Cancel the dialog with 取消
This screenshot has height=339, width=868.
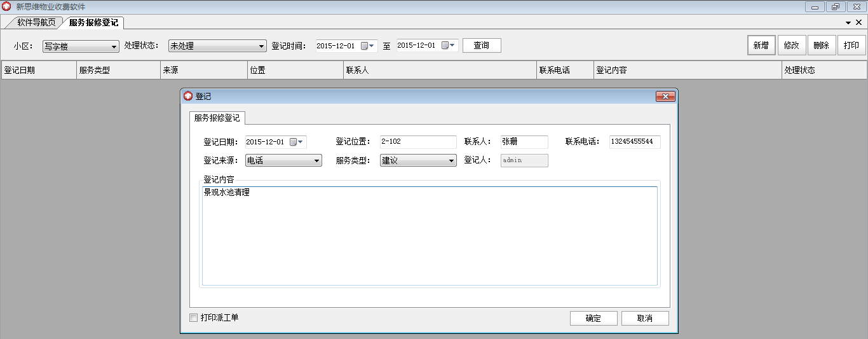[645, 318]
